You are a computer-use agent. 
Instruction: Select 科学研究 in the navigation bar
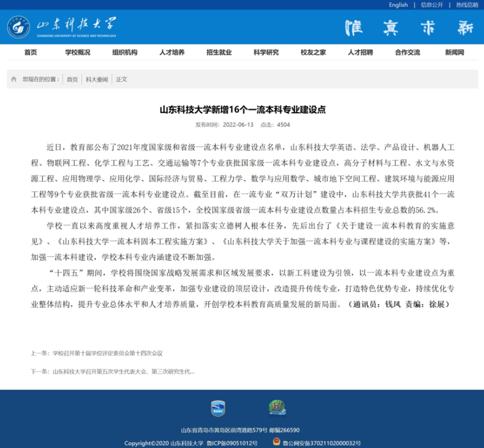point(266,52)
